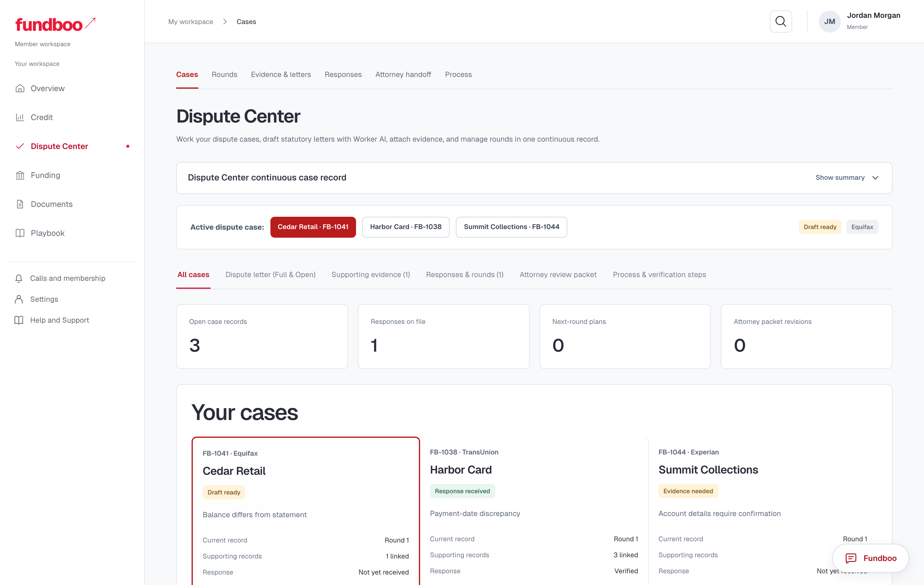The height and width of the screenshot is (585, 924).
Task: Click the Playbook book icon
Action: coord(20,233)
